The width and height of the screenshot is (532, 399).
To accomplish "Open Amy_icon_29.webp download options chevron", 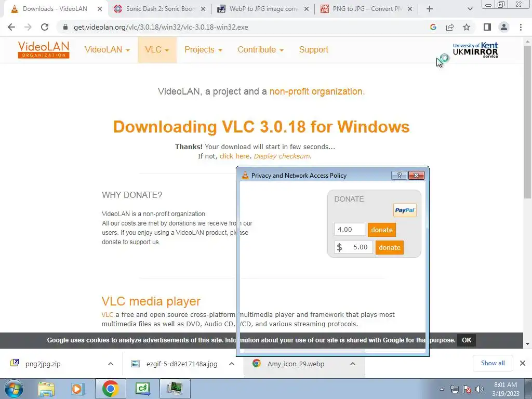I will (353, 364).
